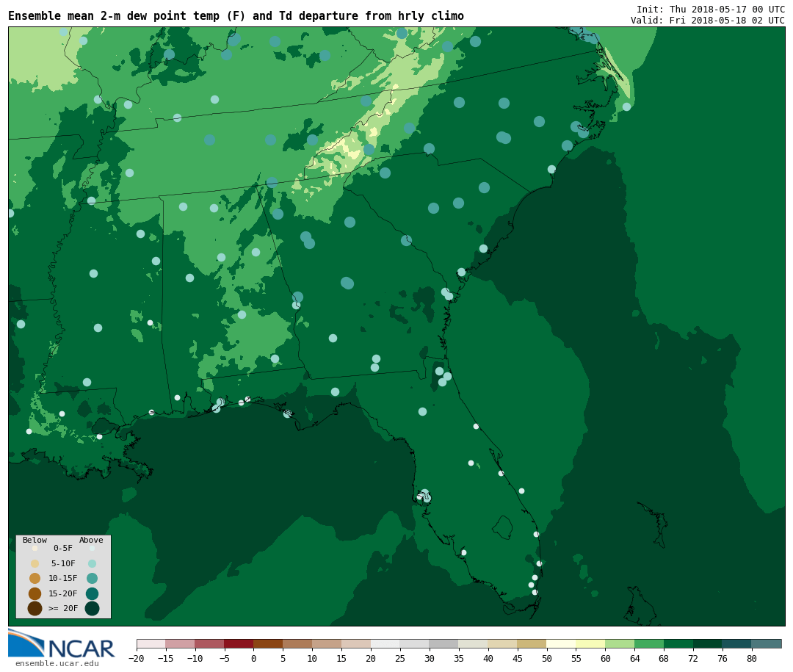Click the >= 20F legend label
The image size is (793, 672).
coord(63,608)
